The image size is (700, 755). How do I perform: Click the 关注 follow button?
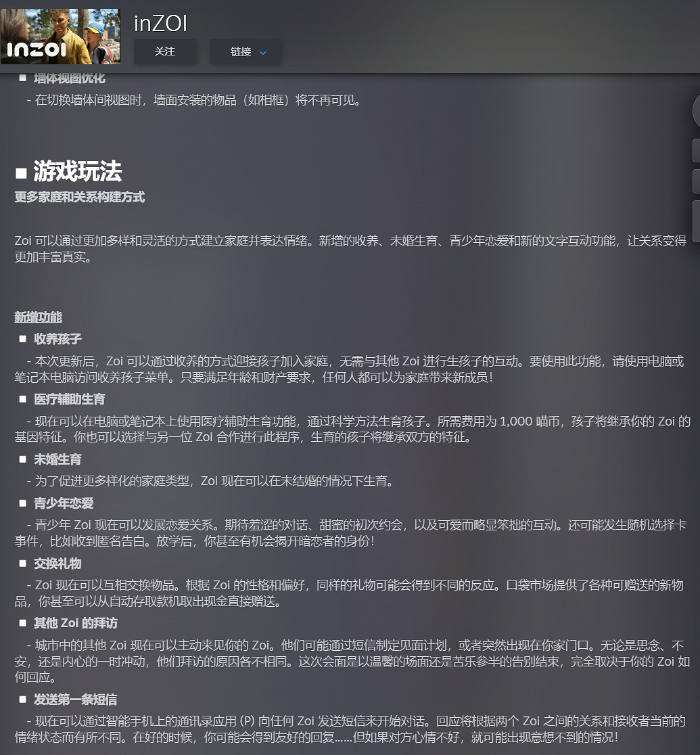pyautogui.click(x=165, y=51)
